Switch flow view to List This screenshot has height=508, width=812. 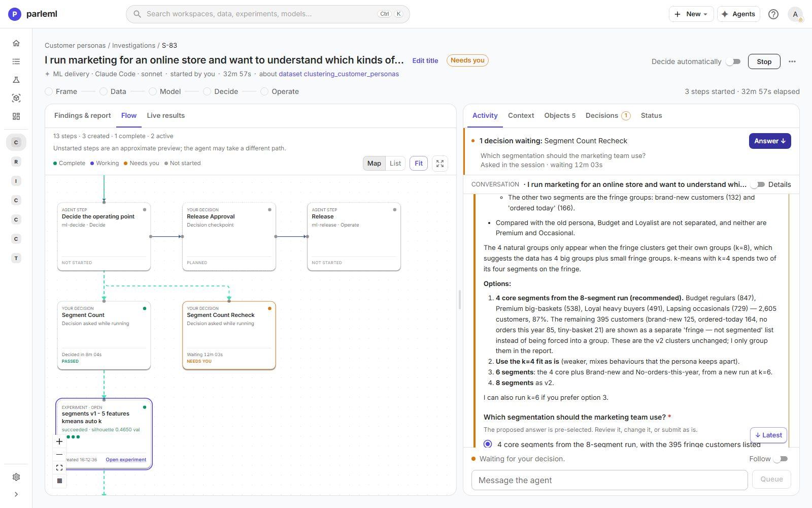coord(395,164)
